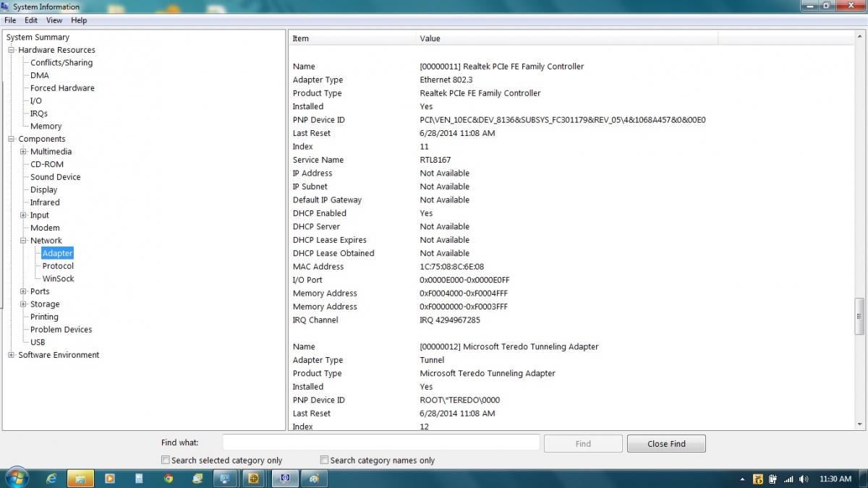The image size is (868, 488).
Task: Click the scrollbar up arrow in details pane
Action: [859, 38]
